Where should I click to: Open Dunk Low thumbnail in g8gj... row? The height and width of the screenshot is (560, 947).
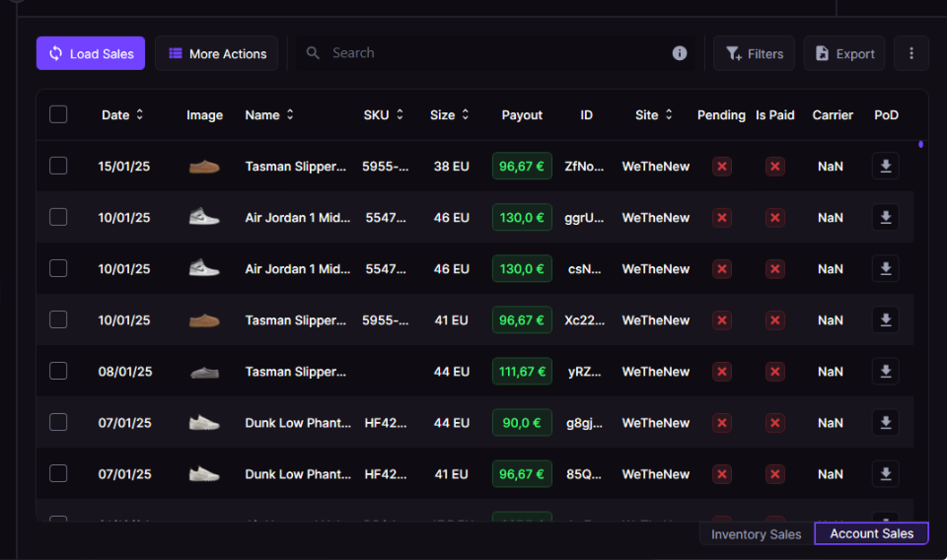click(x=204, y=422)
